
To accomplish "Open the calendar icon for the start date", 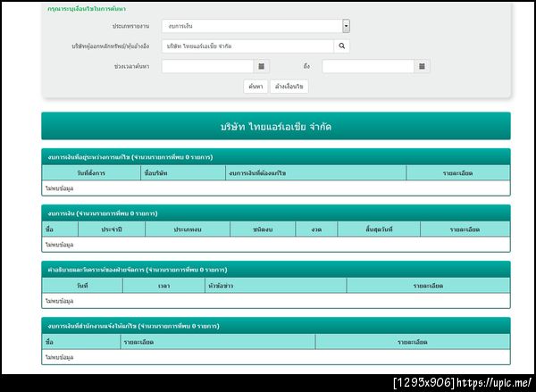I will pyautogui.click(x=262, y=66).
